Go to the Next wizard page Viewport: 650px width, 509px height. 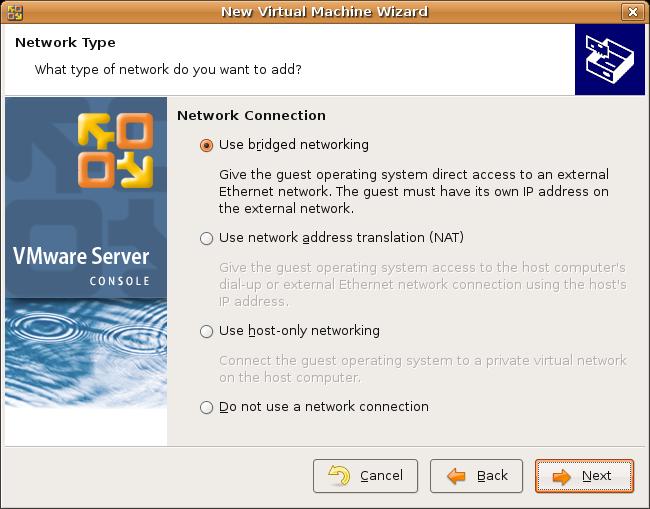click(x=584, y=476)
